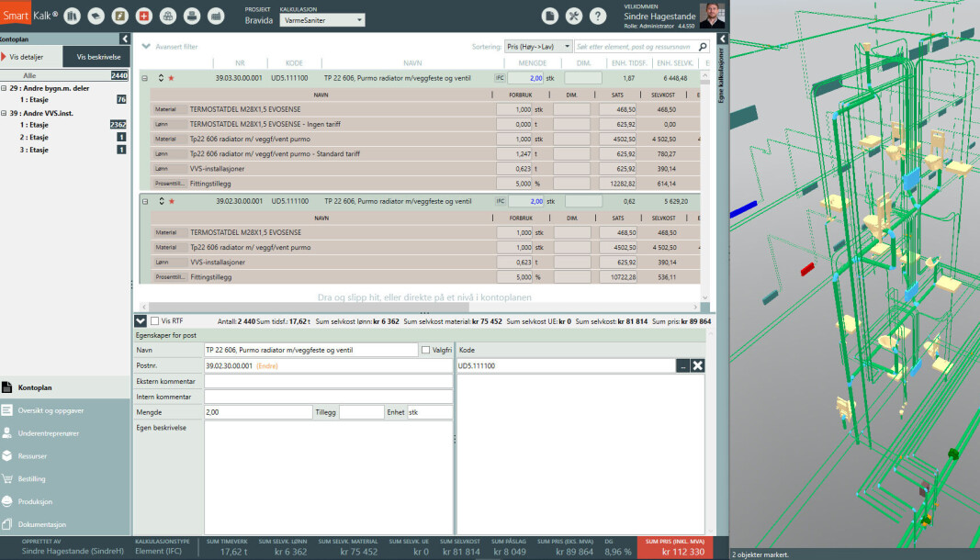
Task: Click the Egen beskrivelse text area
Action: point(329,478)
